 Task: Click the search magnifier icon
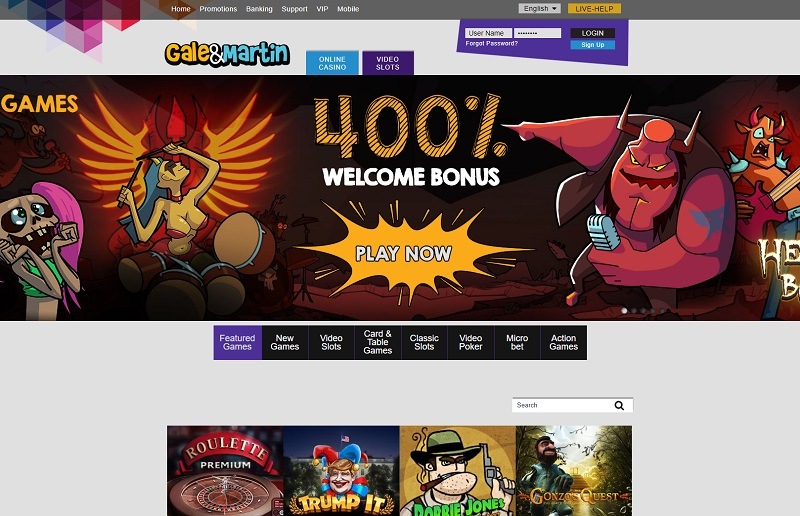point(619,405)
